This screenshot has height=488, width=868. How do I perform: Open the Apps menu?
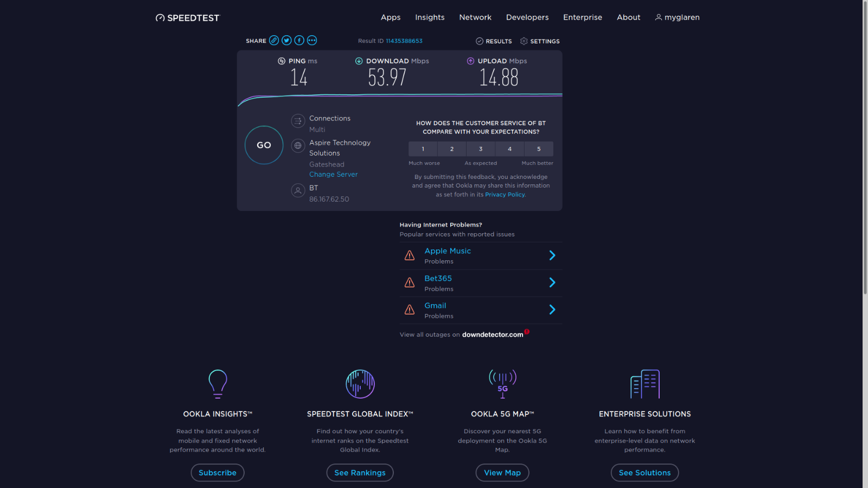click(391, 17)
